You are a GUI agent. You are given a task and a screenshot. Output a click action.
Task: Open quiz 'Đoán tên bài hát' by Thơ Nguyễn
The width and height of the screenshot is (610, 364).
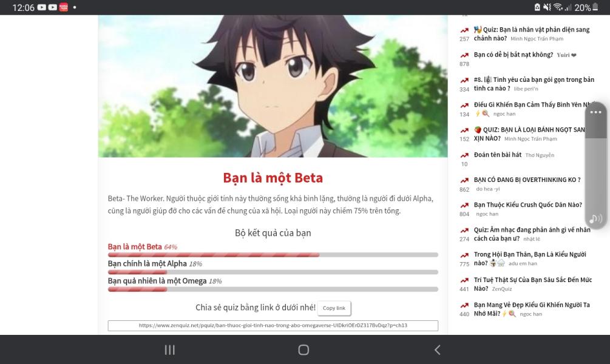click(504, 155)
